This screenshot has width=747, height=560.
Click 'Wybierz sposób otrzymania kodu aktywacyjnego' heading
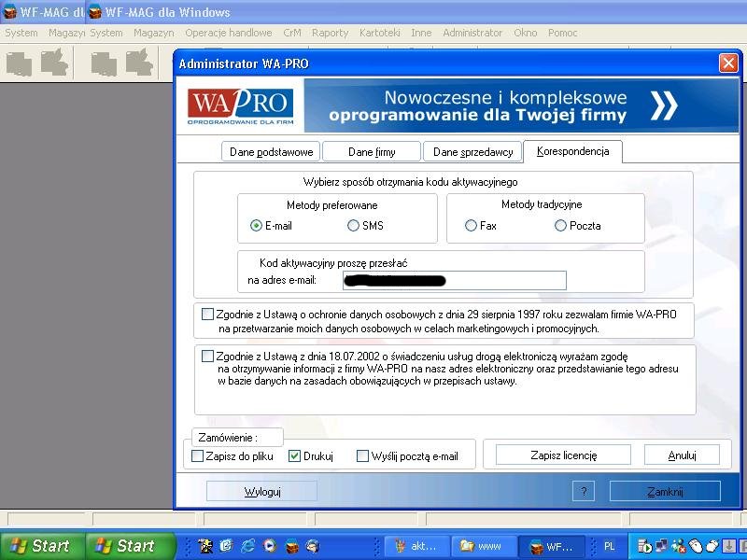[410, 182]
